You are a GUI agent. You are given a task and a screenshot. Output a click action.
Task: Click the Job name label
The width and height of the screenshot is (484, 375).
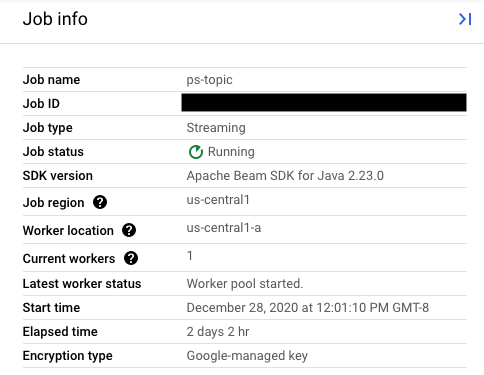pyautogui.click(x=51, y=80)
